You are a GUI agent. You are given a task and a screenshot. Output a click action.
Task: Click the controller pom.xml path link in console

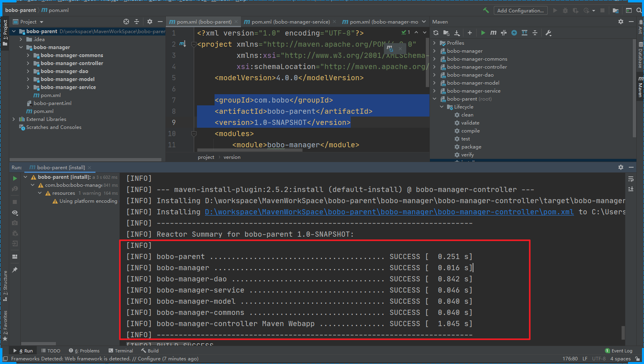tap(389, 212)
